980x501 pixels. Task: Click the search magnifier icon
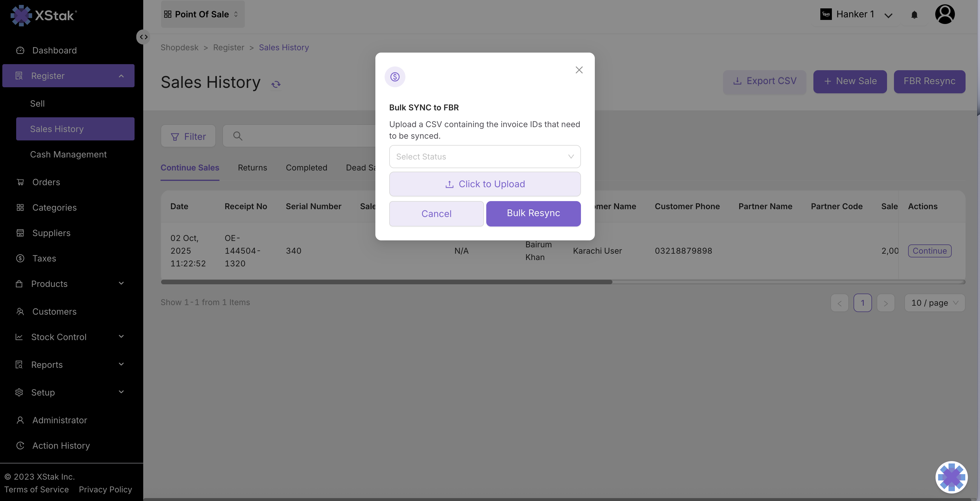[x=238, y=136]
